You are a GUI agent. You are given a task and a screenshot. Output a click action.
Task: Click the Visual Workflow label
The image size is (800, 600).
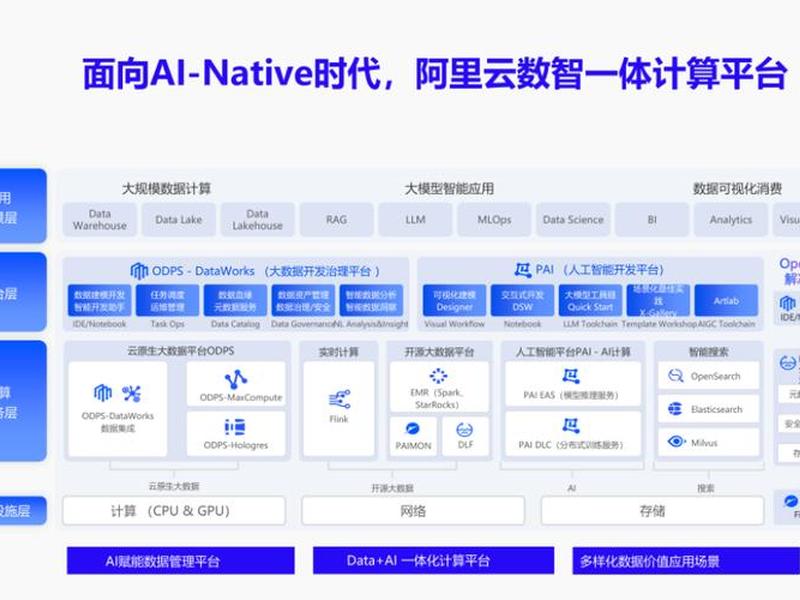(x=454, y=324)
